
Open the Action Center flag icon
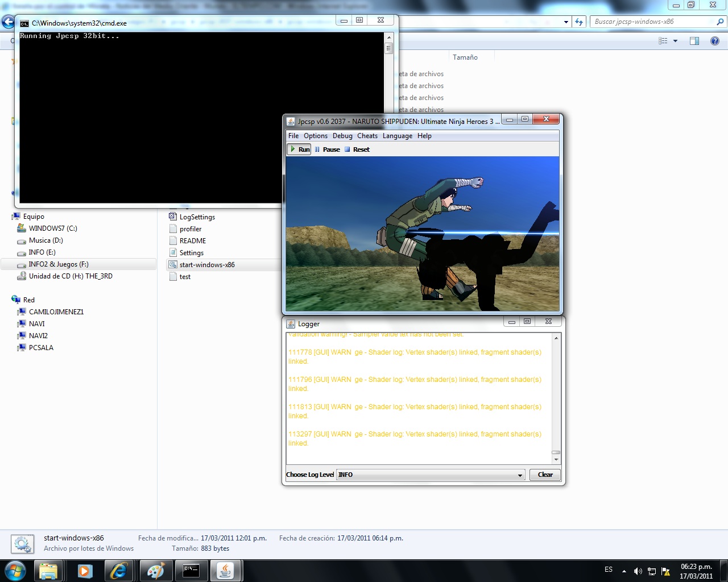coord(665,571)
